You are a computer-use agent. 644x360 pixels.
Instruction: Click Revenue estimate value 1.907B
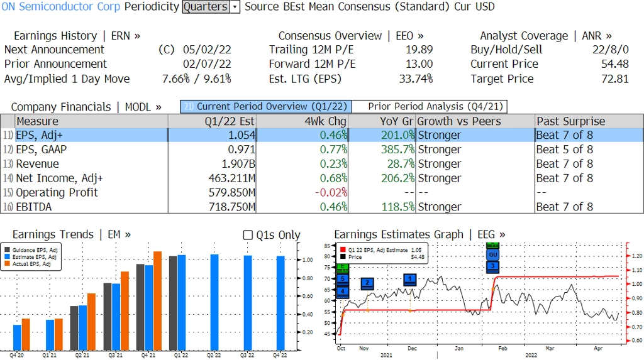point(238,164)
